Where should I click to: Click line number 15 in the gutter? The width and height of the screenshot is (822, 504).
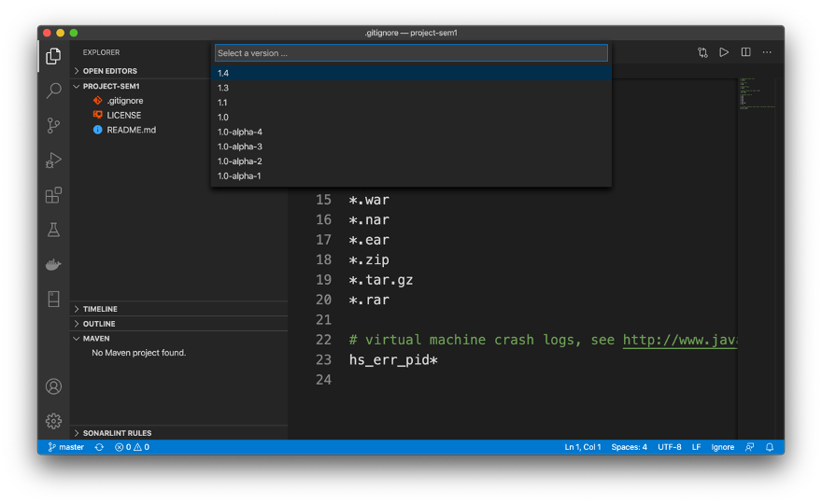click(323, 200)
